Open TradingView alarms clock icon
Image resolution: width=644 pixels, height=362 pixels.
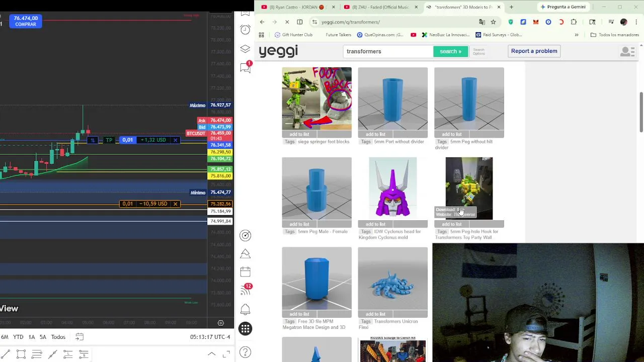245,30
